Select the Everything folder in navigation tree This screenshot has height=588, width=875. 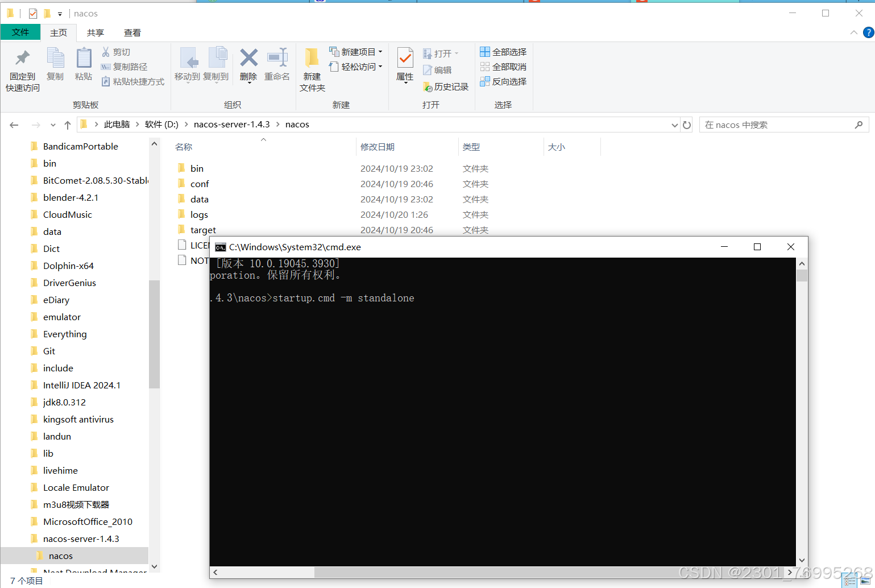[65, 334]
